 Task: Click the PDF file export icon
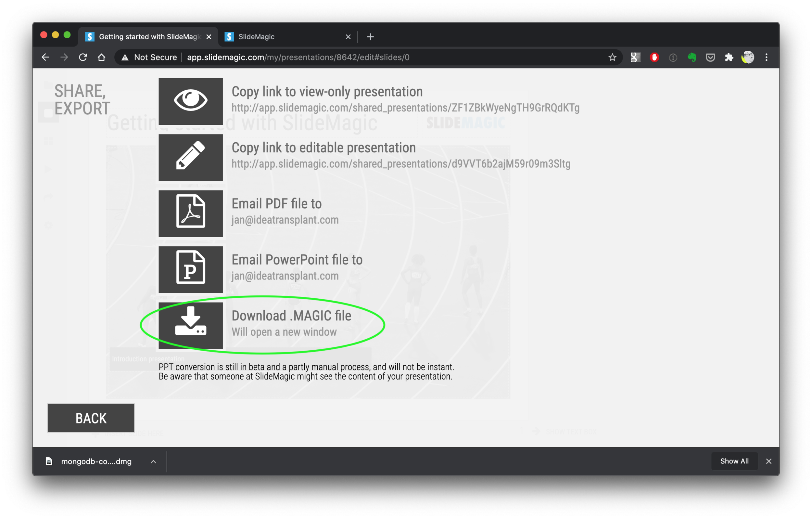pyautogui.click(x=191, y=213)
